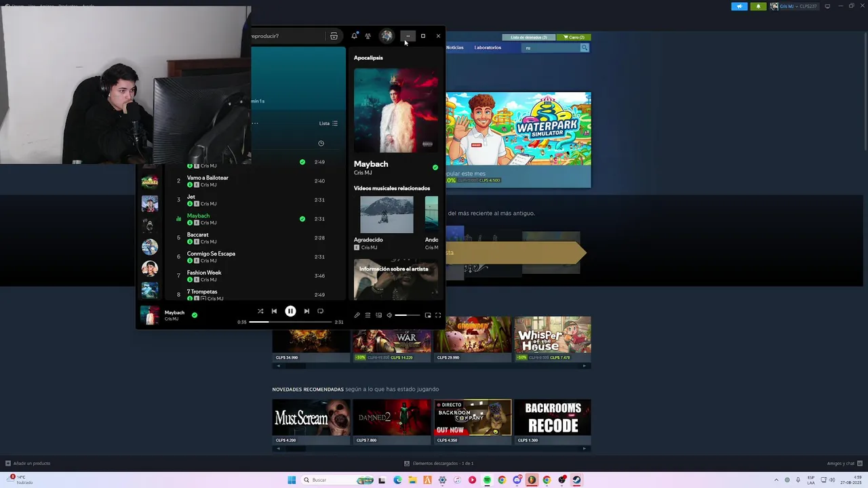Open Steam Laboratorios tab
The width and height of the screenshot is (868, 488).
pyautogui.click(x=488, y=47)
